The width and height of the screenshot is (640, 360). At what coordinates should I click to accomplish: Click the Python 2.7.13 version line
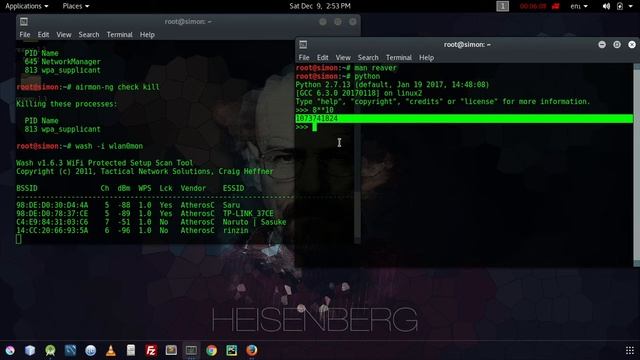392,84
